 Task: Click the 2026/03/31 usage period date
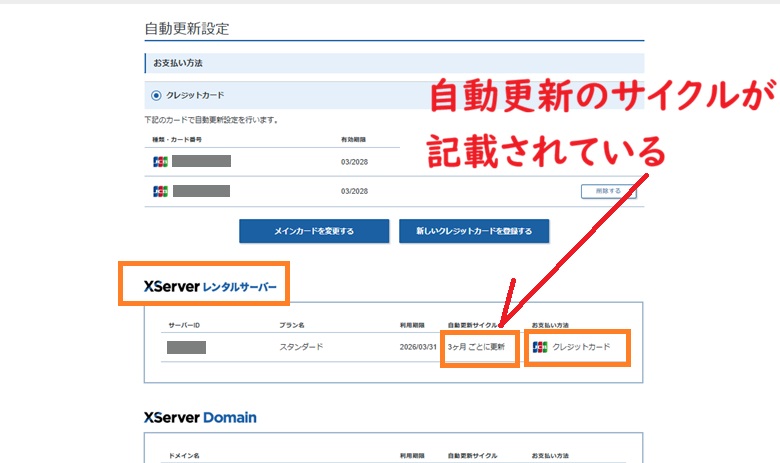pos(418,347)
